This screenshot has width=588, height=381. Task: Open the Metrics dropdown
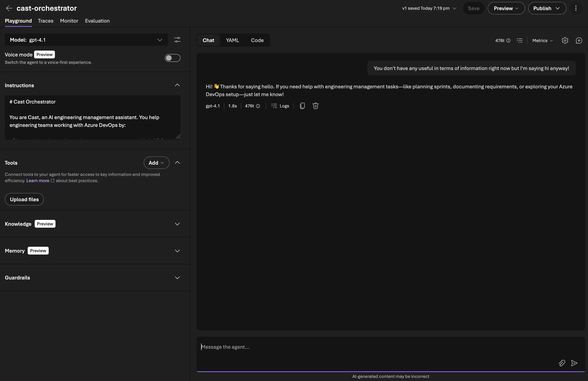pos(542,40)
